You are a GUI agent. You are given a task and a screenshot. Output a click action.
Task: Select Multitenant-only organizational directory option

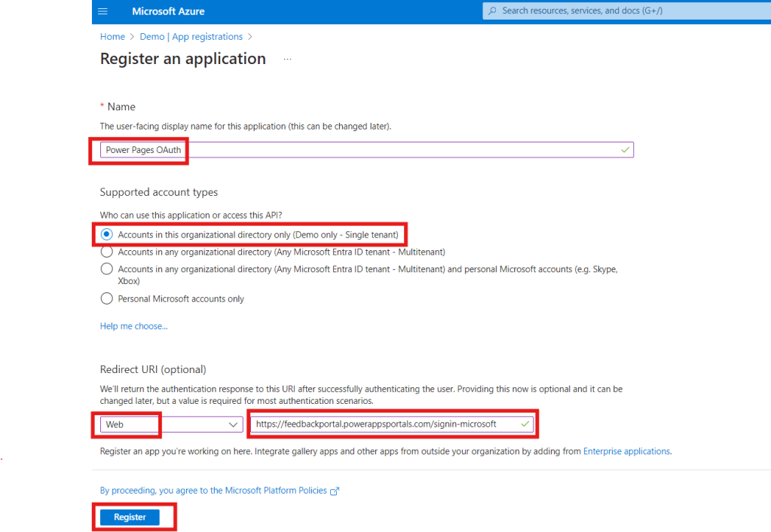(107, 252)
